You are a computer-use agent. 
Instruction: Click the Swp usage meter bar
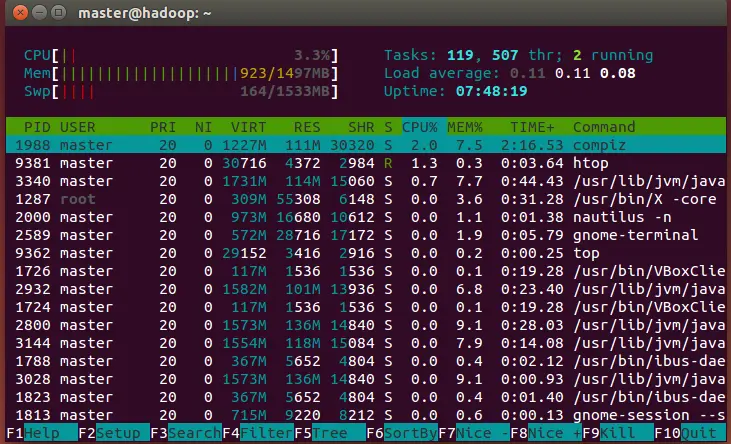(181, 91)
